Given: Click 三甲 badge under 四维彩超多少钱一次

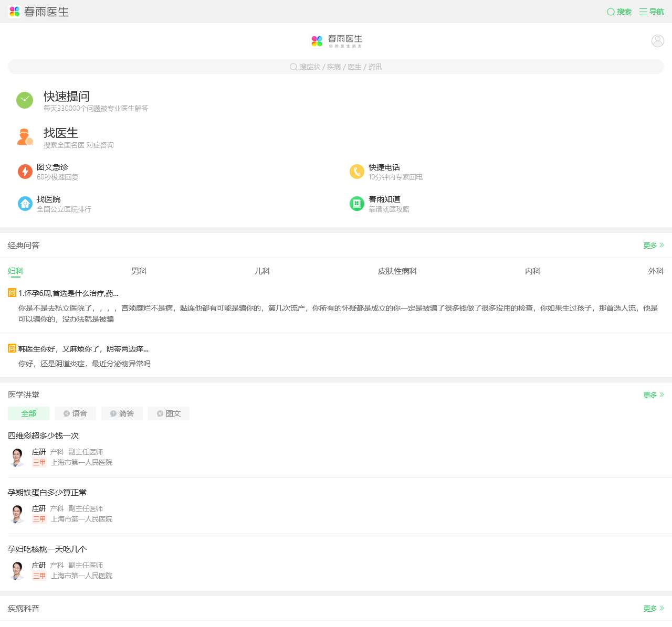Looking at the screenshot, I should click(39, 463).
